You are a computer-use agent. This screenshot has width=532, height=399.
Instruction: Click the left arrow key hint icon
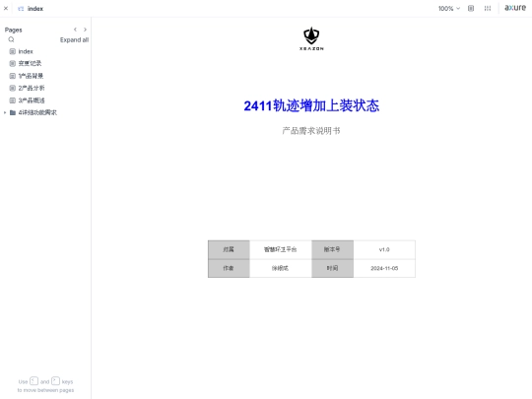pos(33,381)
